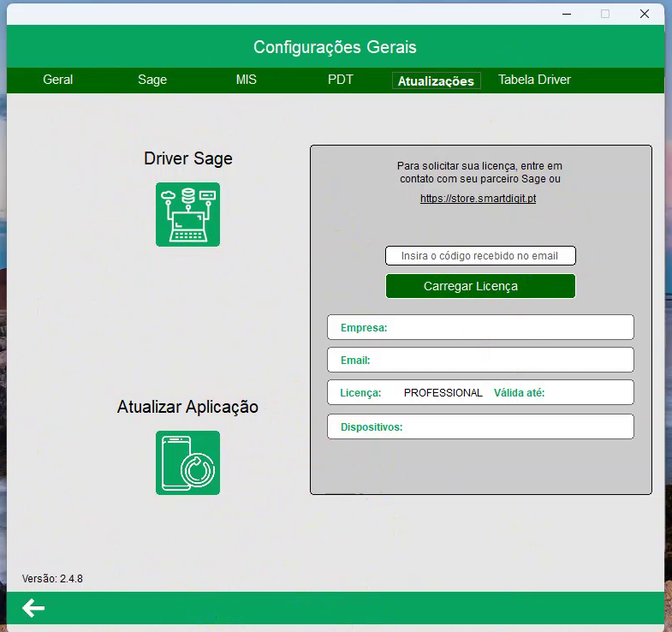672x632 pixels.
Task: Open the Tabela Driver tab
Action: [534, 80]
